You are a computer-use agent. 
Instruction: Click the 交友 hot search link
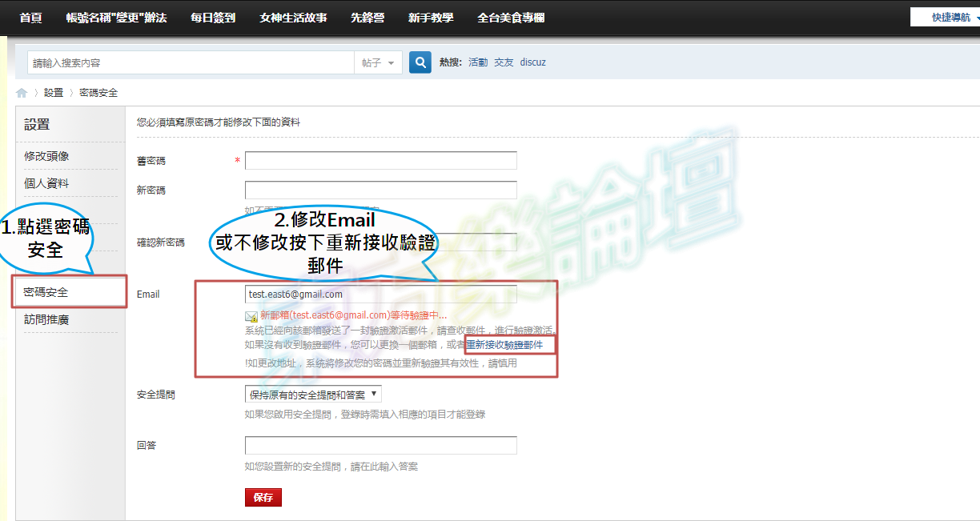tap(504, 62)
